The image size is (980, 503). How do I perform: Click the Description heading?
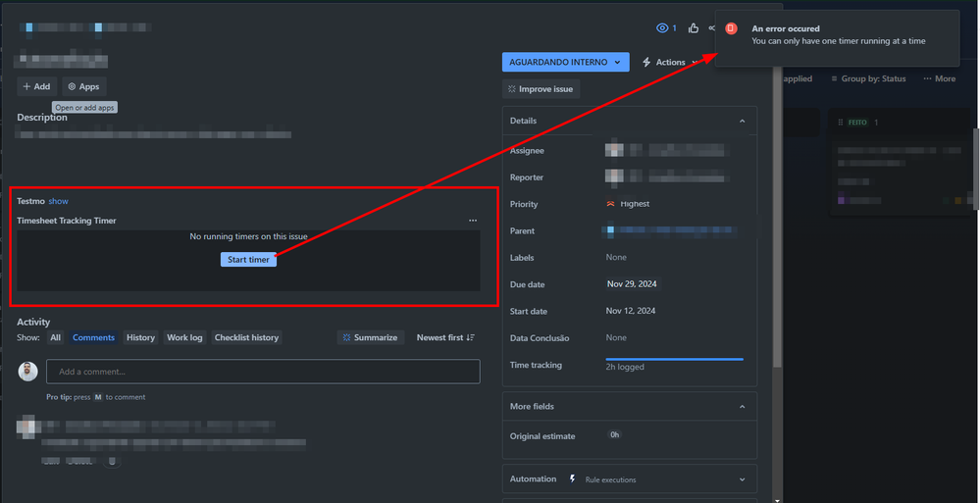coord(42,118)
